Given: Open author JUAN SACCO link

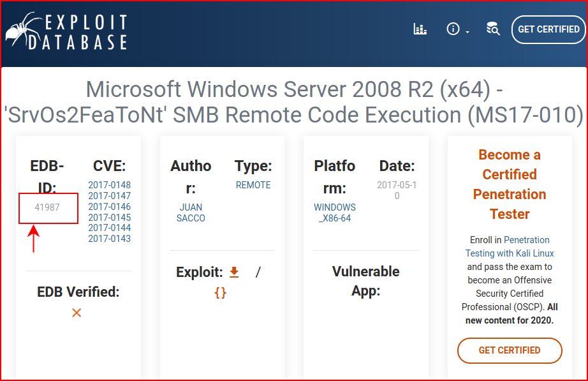Looking at the screenshot, I should pos(191,213).
